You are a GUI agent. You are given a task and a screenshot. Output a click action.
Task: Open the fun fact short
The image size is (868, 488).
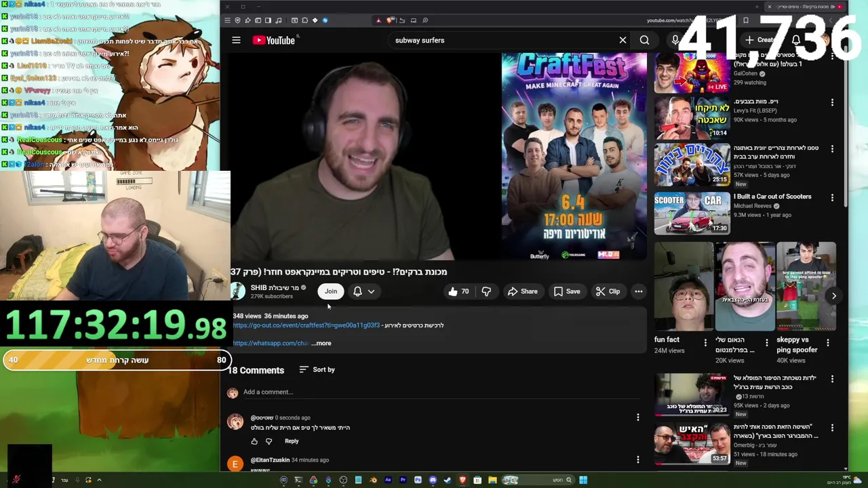pos(684,287)
